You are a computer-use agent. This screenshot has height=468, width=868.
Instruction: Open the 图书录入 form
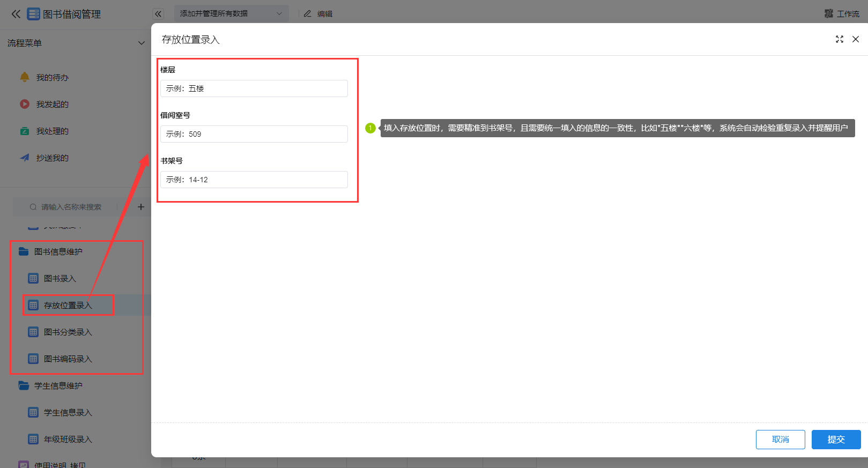click(x=60, y=278)
